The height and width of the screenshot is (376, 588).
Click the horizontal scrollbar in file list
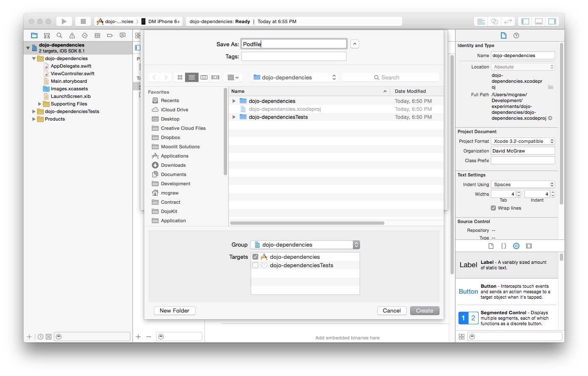point(307,223)
